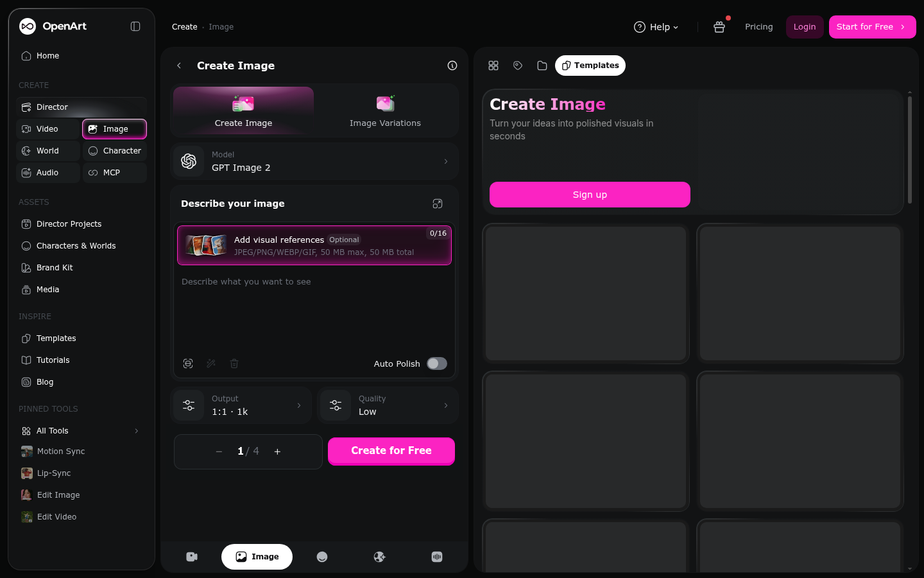The width and height of the screenshot is (924, 578).
Task: Click Create for Free button
Action: click(391, 451)
